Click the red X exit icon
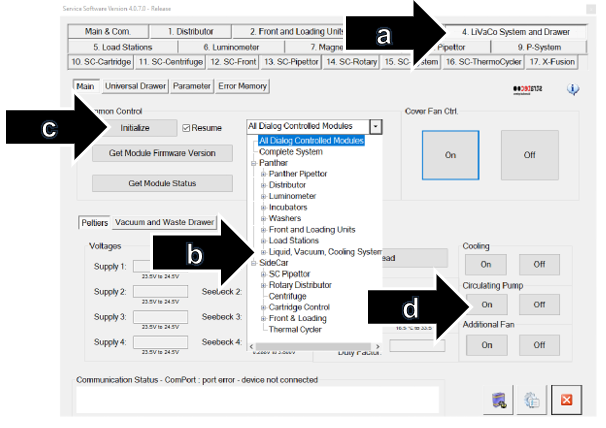The height and width of the screenshot is (428, 606). tap(566, 399)
